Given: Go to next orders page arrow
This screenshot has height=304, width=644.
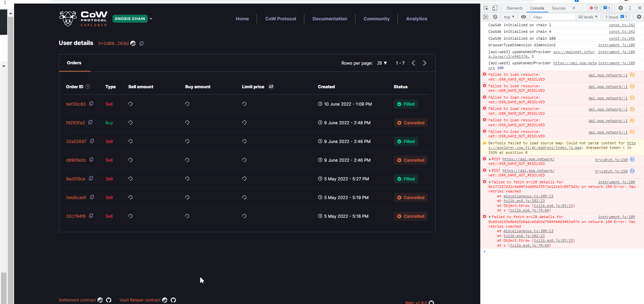Looking at the screenshot, I should [x=425, y=63].
